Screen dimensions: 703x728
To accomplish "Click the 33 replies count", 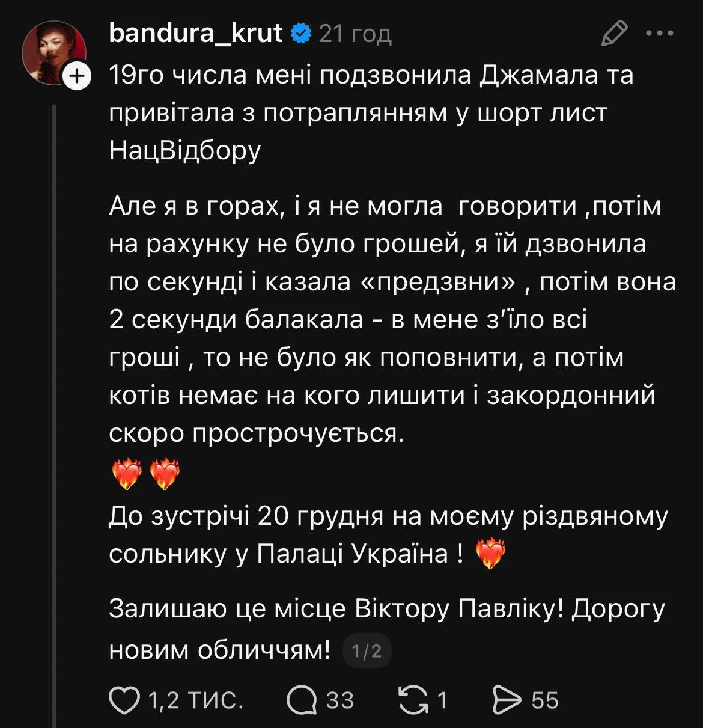I will pos(340,700).
